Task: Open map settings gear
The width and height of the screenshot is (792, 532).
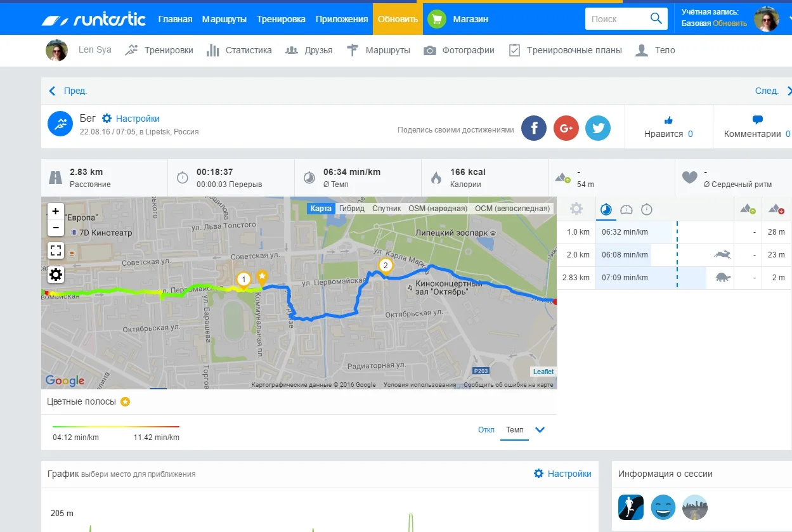Action: tap(56, 275)
